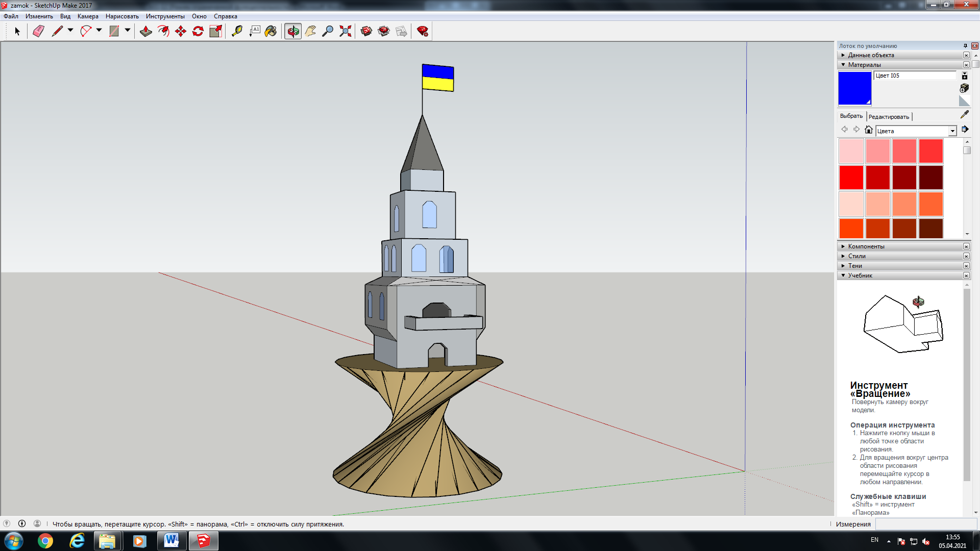Open Microsoft Word from the taskbar

coord(171,541)
